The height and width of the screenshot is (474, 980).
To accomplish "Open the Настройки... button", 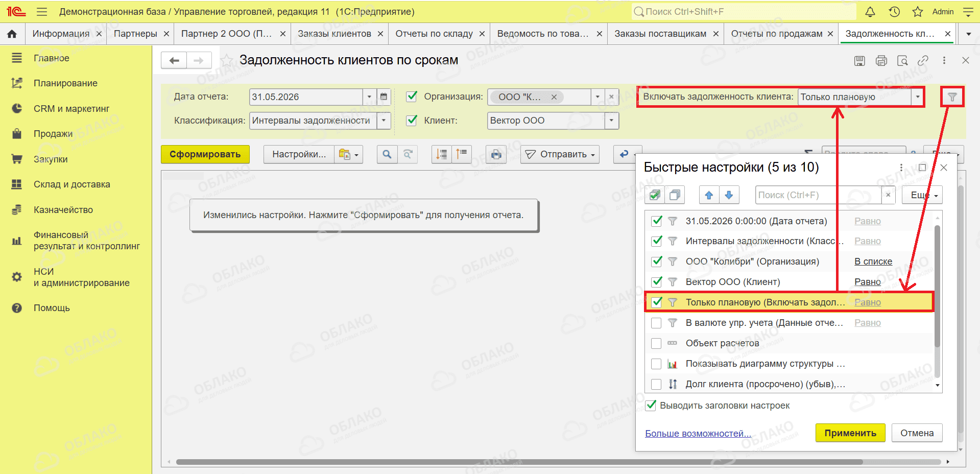I will click(299, 154).
